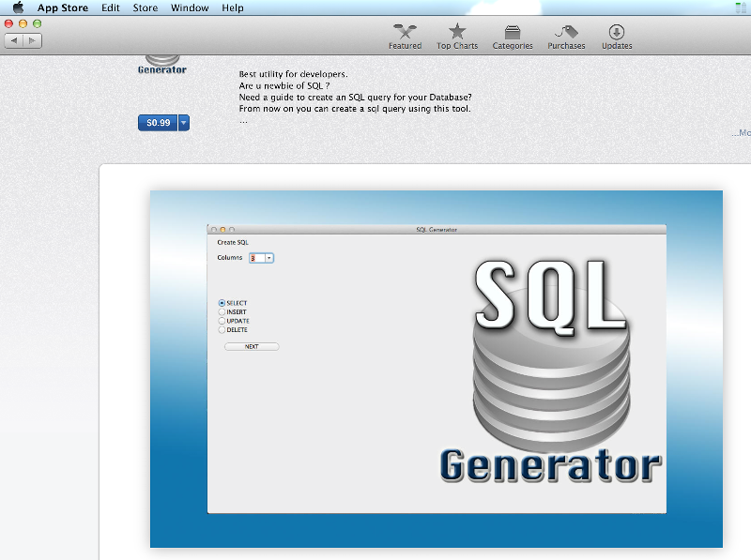Open the Updates section
The height and width of the screenshot is (560, 751).
(617, 37)
